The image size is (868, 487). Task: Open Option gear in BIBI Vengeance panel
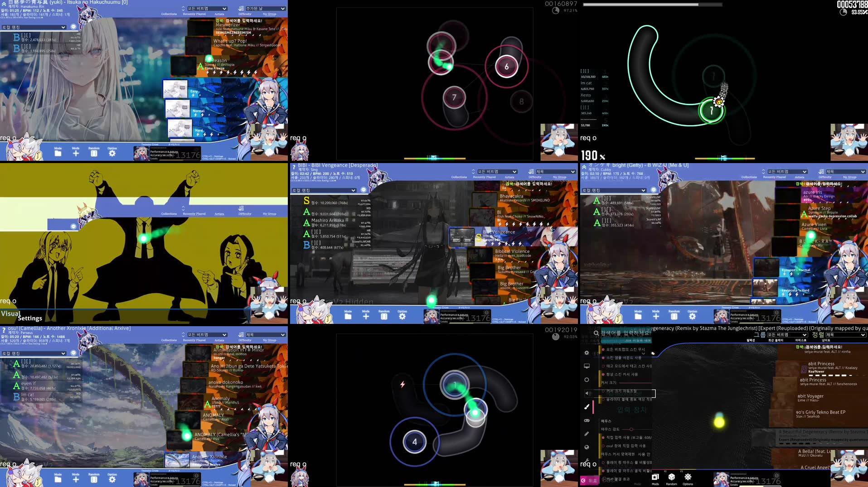pos(402,316)
